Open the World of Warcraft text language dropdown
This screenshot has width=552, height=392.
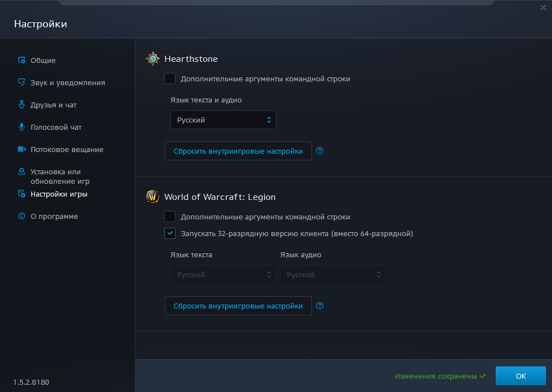(x=223, y=275)
